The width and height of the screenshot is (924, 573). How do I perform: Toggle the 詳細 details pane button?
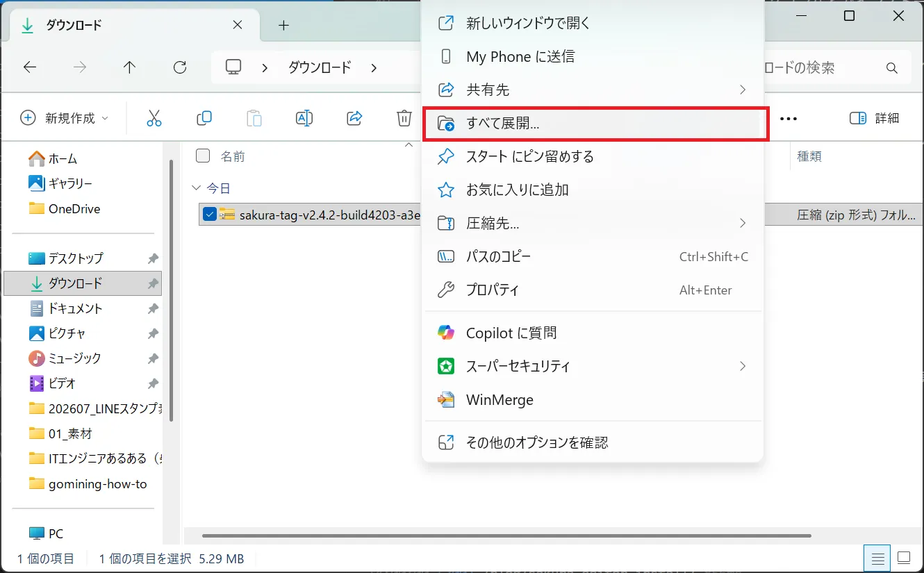[875, 118]
